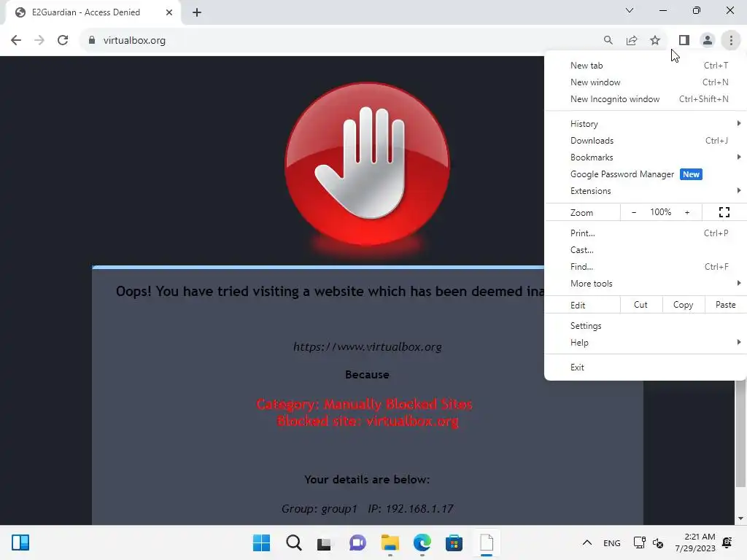Choose New window from menu
This screenshot has width=747, height=560.
pyautogui.click(x=646, y=82)
